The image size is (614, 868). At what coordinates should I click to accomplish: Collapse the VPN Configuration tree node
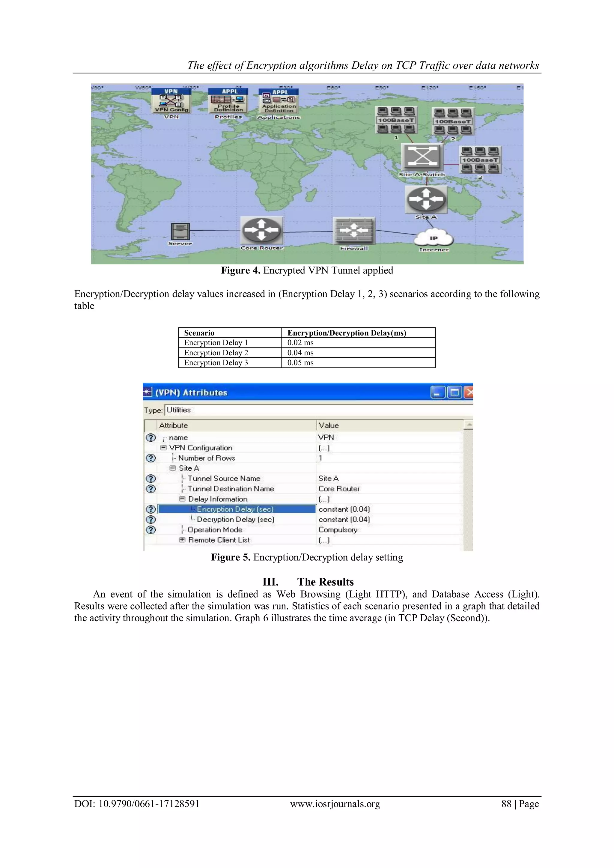163,448
